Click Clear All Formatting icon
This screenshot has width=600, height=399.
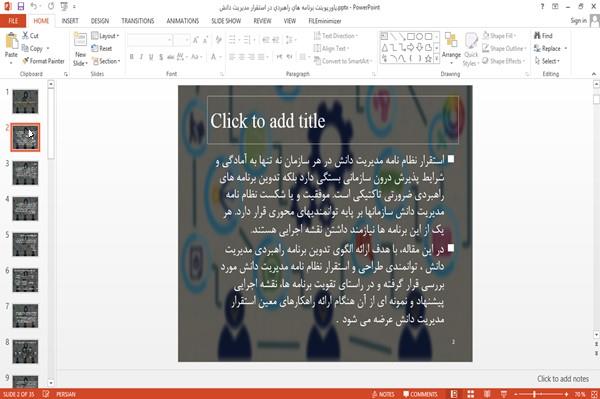pos(218,39)
